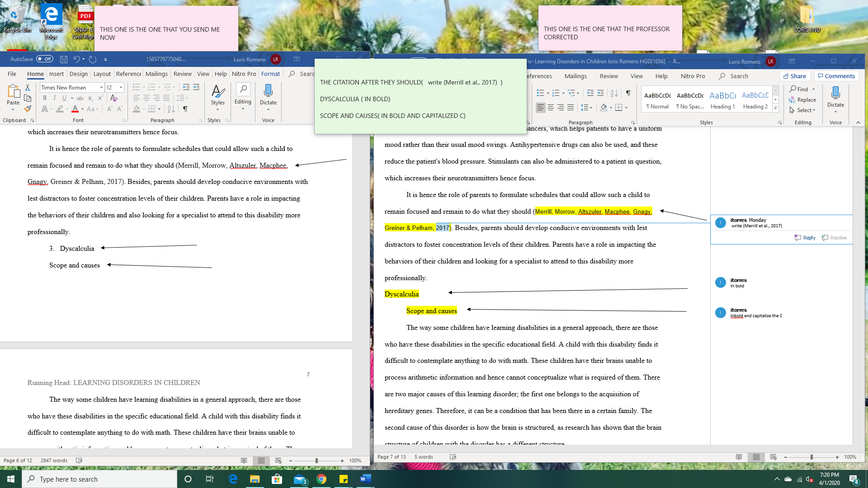The image size is (868, 488).
Task: Undo the last action in left Word window
Action: 76,59
